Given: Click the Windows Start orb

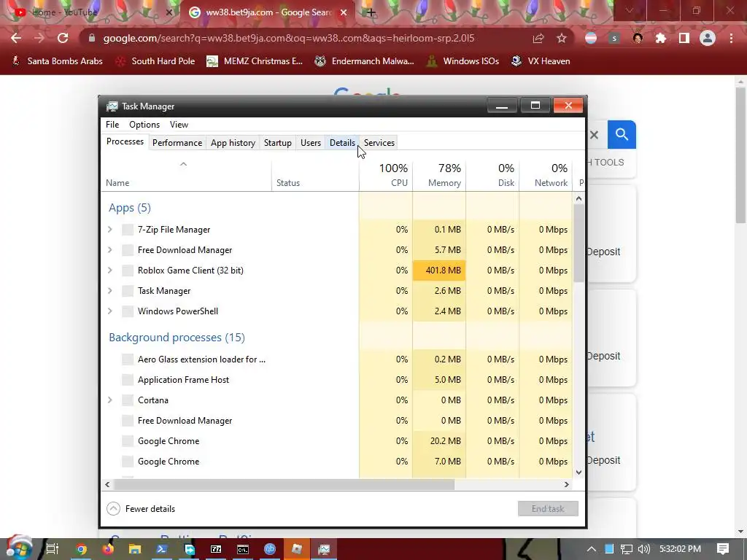Looking at the screenshot, I should [18, 548].
